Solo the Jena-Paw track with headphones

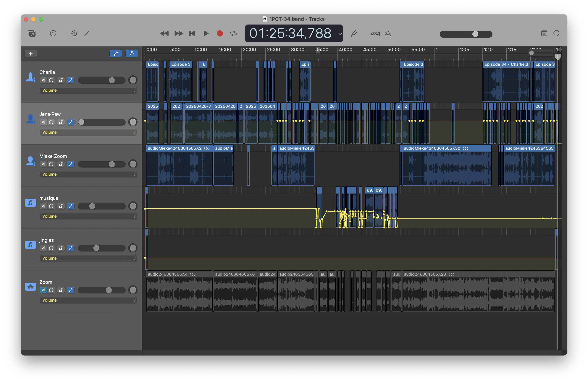51,122
